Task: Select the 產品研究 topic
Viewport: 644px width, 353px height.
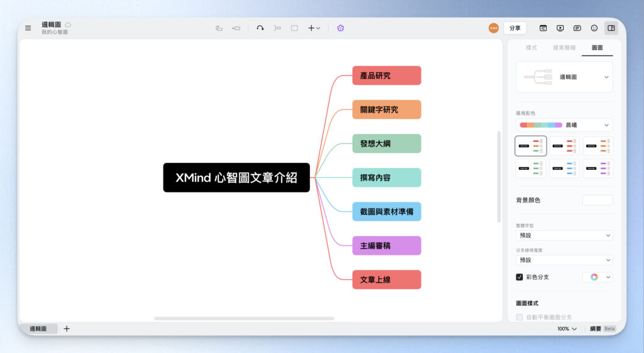Action: (x=387, y=76)
